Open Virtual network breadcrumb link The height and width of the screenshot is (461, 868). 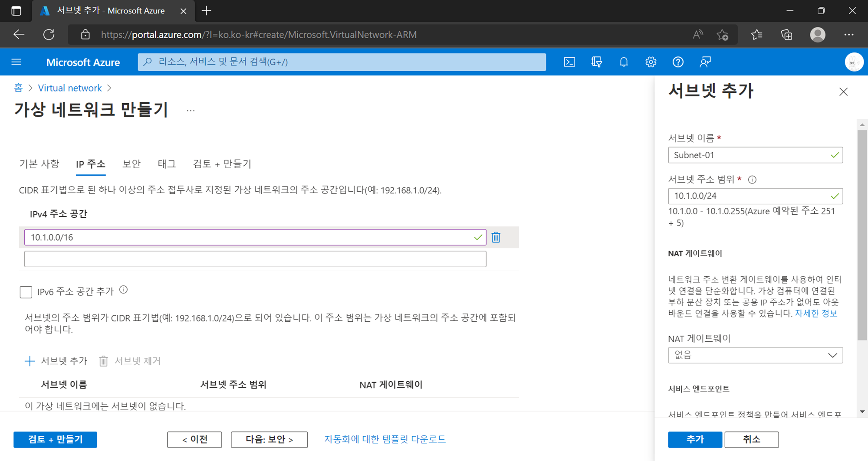[x=70, y=88]
